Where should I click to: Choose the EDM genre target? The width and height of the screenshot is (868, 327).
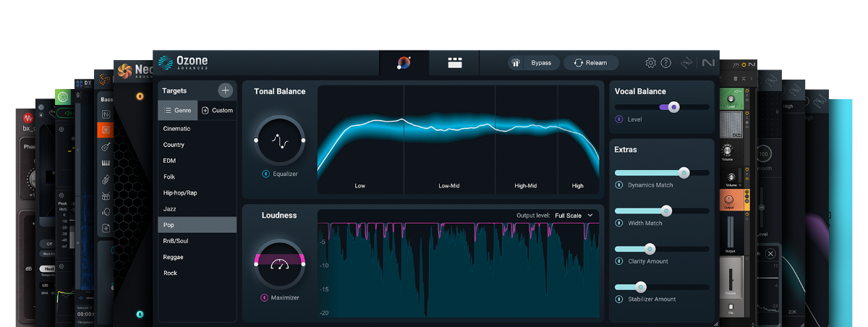197,161
